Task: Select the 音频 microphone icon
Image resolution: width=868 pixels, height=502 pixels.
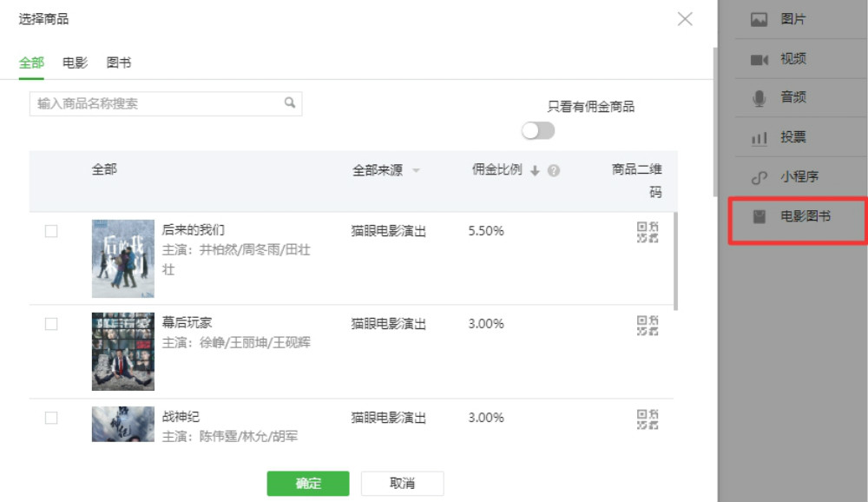Action: tap(759, 98)
